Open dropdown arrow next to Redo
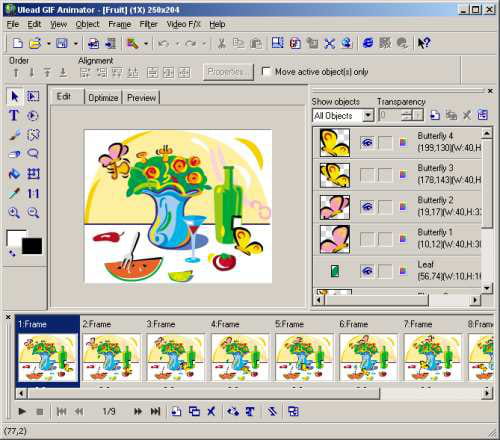The height and width of the screenshot is (440, 500). 204,44
